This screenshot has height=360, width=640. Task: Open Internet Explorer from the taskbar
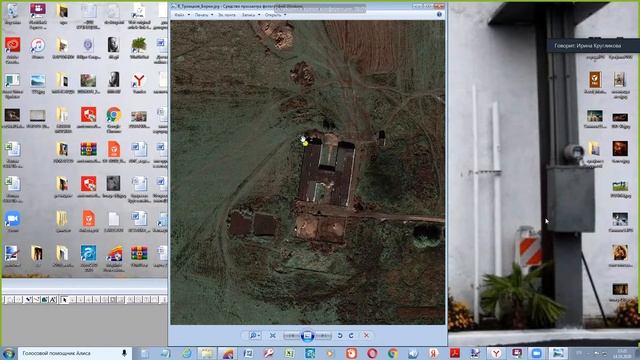(187, 353)
